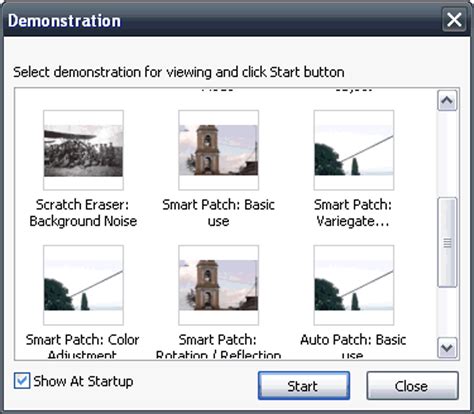This screenshot has width=474, height=414.
Task: Click the Close button
Action: (x=412, y=386)
